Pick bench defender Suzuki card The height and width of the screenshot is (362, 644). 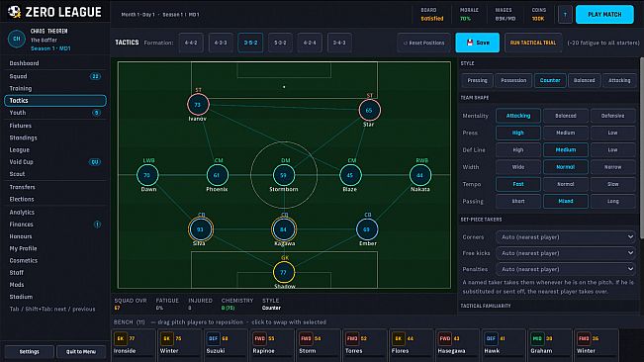pos(226,345)
